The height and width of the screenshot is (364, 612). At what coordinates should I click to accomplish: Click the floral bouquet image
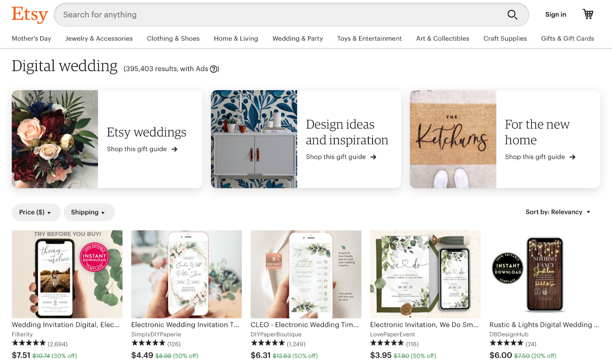click(55, 139)
